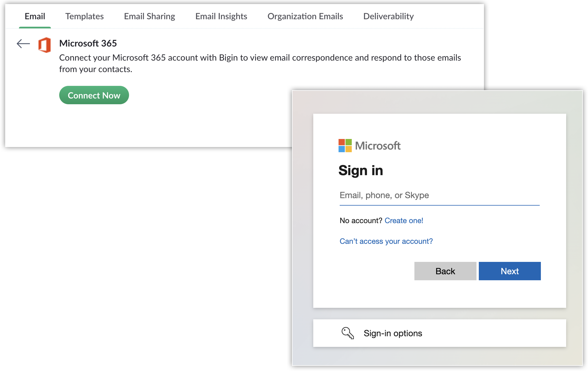Click the four-color Microsoft squares logo
The width and height of the screenshot is (588, 371).
(x=345, y=146)
